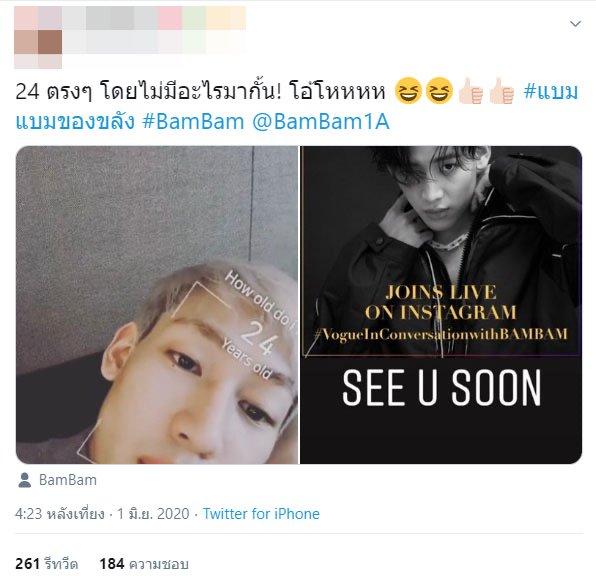The image size is (596, 576).
Task: Click the second laughing emoji
Action: click(439, 91)
